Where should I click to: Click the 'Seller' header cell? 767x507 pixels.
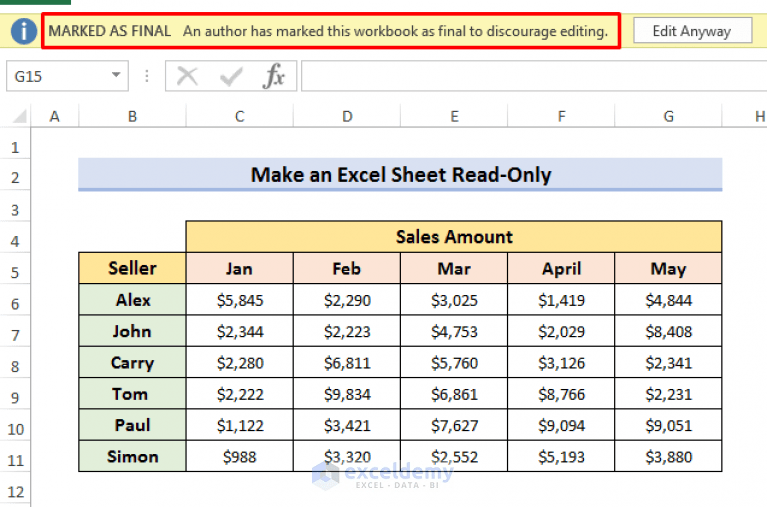point(132,268)
